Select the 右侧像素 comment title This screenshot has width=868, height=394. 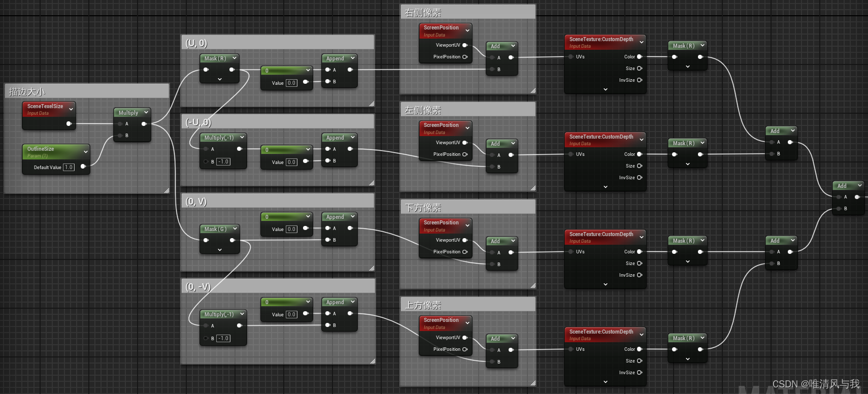coord(423,13)
